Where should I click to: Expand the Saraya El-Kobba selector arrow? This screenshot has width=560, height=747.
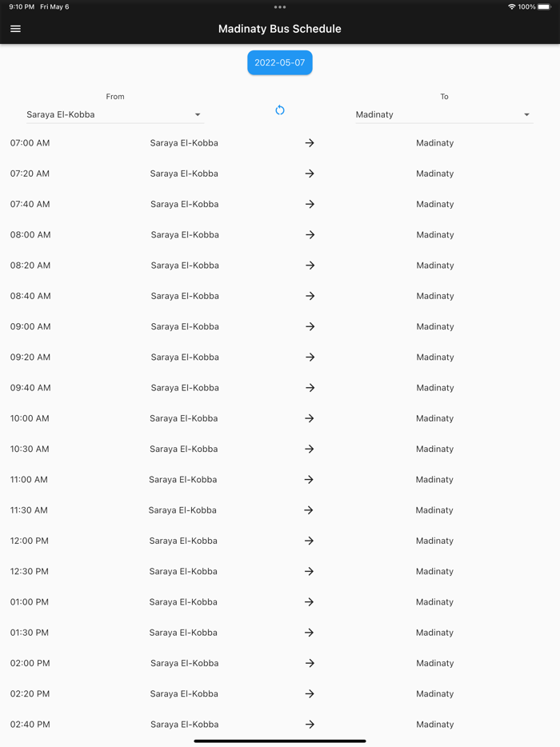point(197,114)
